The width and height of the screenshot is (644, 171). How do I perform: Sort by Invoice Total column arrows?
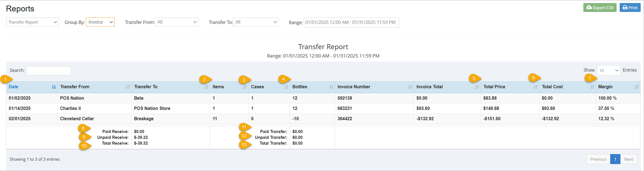click(x=477, y=87)
